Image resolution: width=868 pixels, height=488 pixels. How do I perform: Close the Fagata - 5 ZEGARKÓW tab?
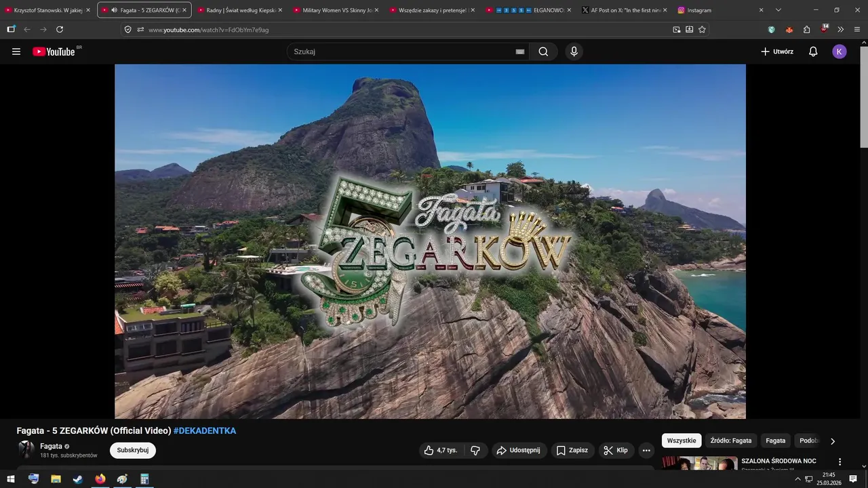(184, 10)
